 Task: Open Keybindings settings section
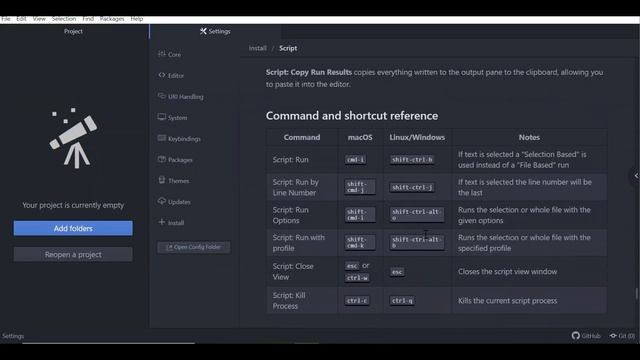click(x=179, y=139)
